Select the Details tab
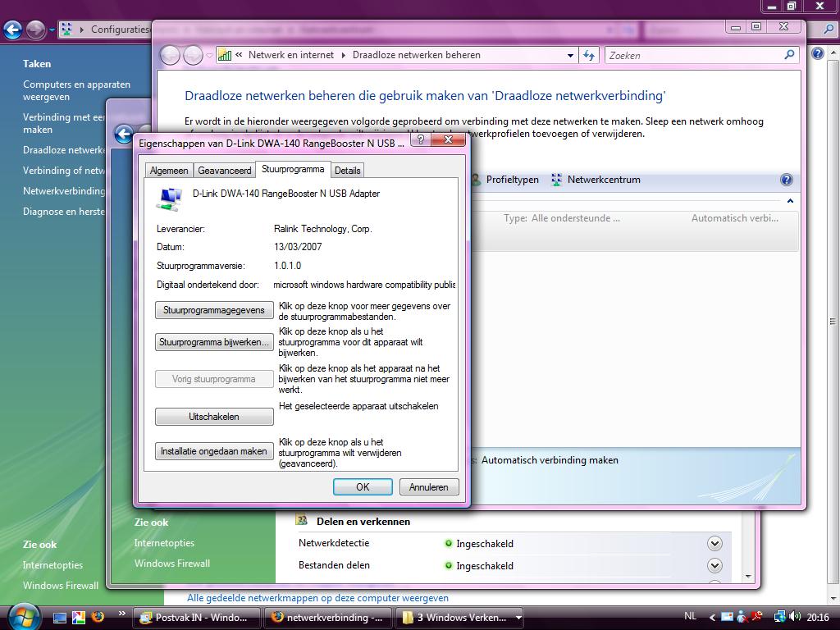This screenshot has width=840, height=630. pos(347,171)
